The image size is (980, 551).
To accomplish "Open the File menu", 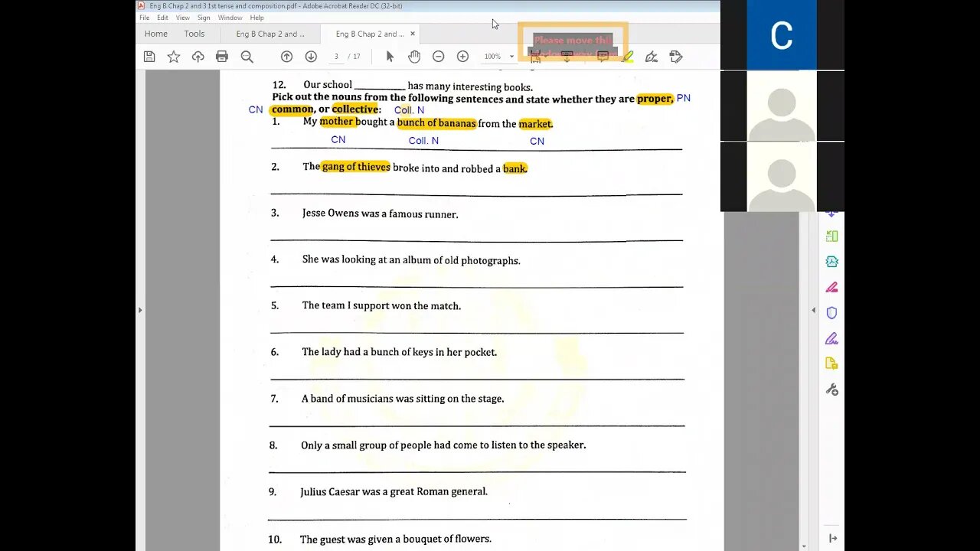I will pos(144,18).
